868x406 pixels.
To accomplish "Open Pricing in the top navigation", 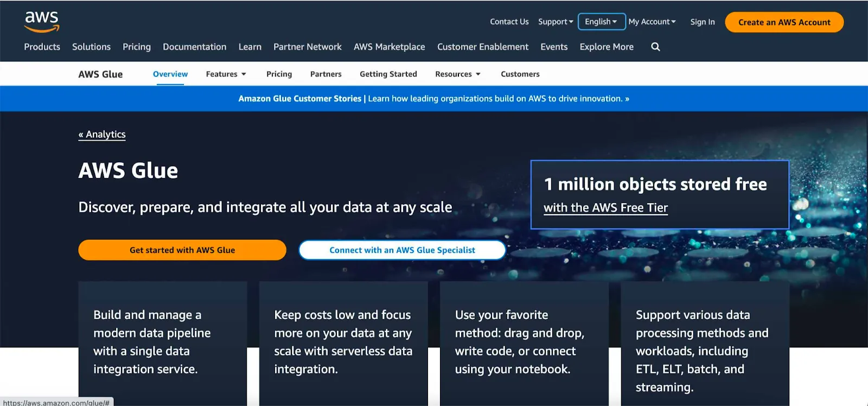I will 137,47.
